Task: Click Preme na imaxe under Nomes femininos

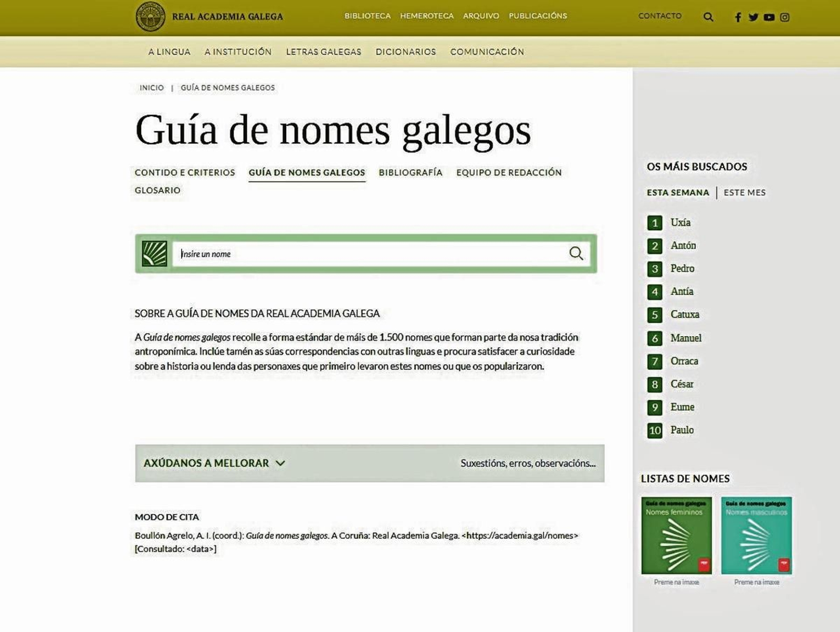Action: 676,582
